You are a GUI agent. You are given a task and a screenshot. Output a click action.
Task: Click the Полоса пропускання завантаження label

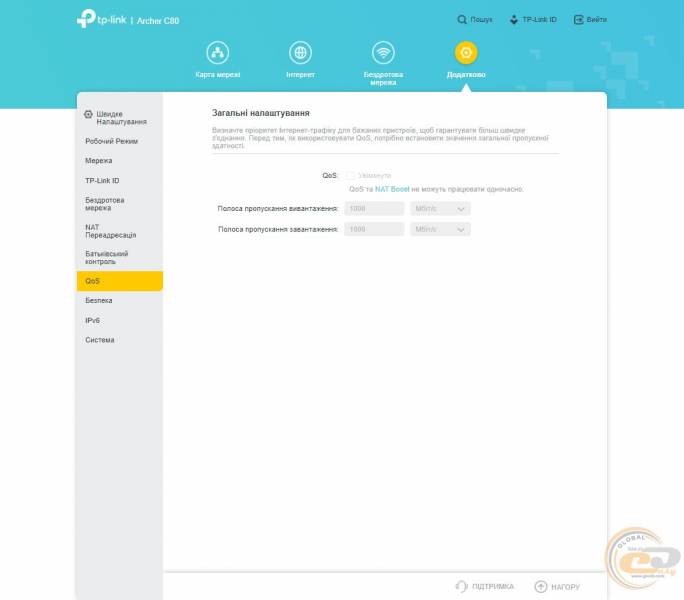point(278,229)
